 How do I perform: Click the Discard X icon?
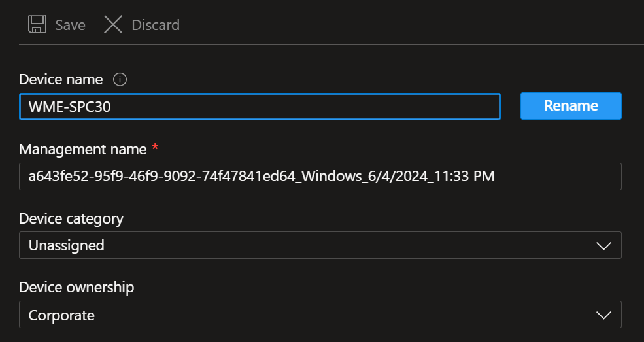pos(113,25)
